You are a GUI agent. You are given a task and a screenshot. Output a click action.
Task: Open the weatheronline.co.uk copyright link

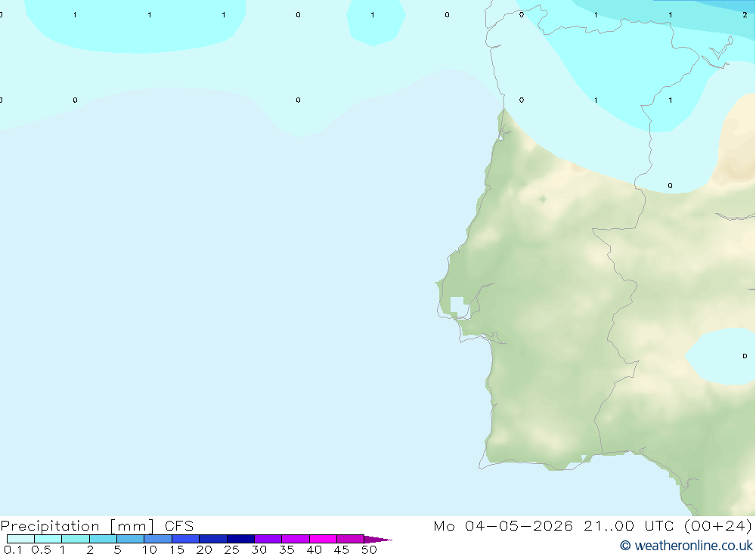686,546
